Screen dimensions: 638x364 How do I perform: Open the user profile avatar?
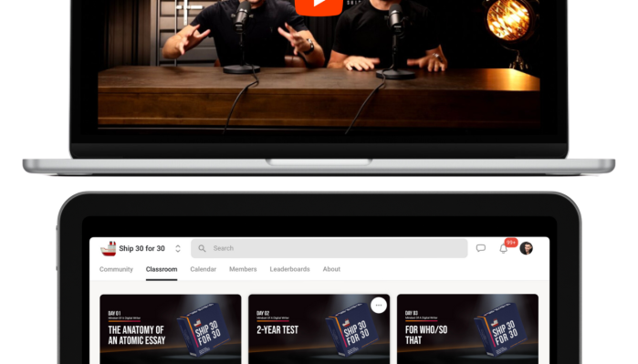pos(526,248)
